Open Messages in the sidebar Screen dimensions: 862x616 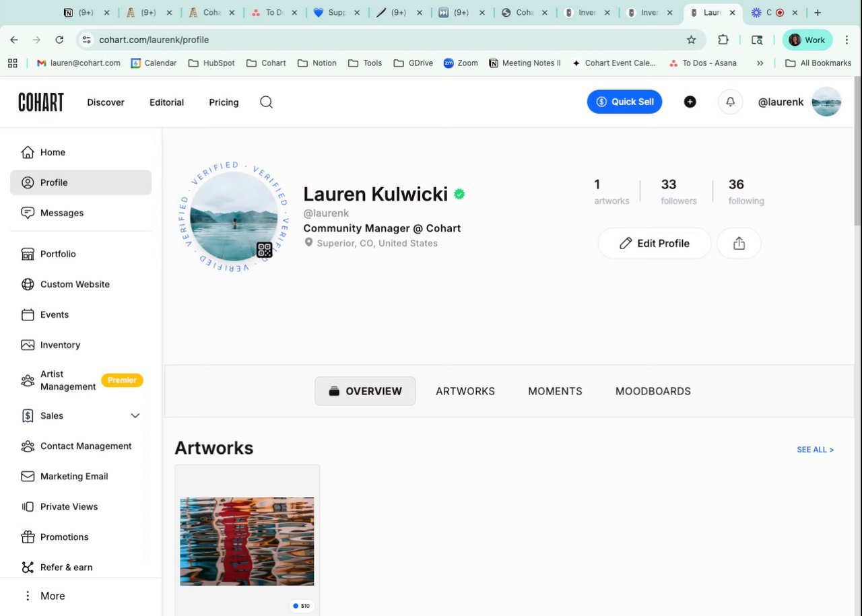pos(81,213)
